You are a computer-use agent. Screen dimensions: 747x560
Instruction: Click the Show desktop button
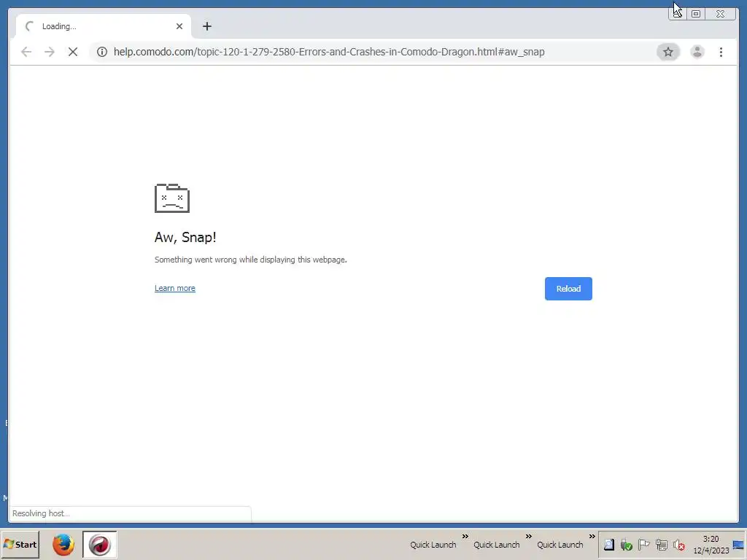[x=739, y=545]
